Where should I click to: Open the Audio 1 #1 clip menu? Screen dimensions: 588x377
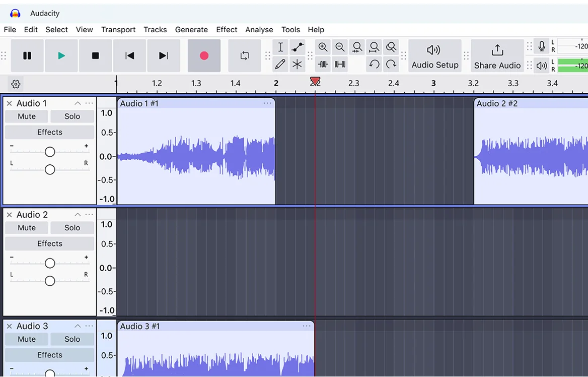pyautogui.click(x=267, y=103)
